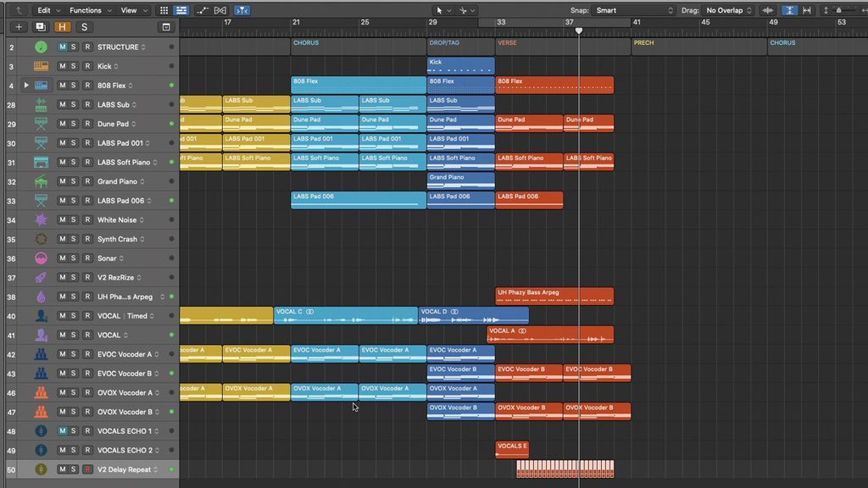Click the add track plus button
The image size is (868, 488).
point(17,27)
